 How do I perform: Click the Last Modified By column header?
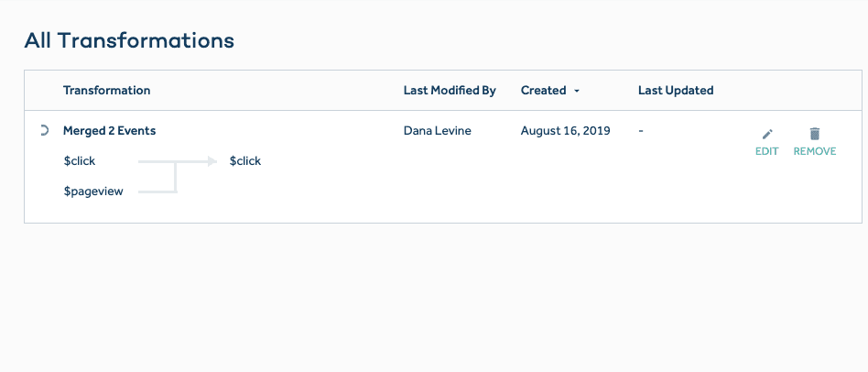click(450, 91)
